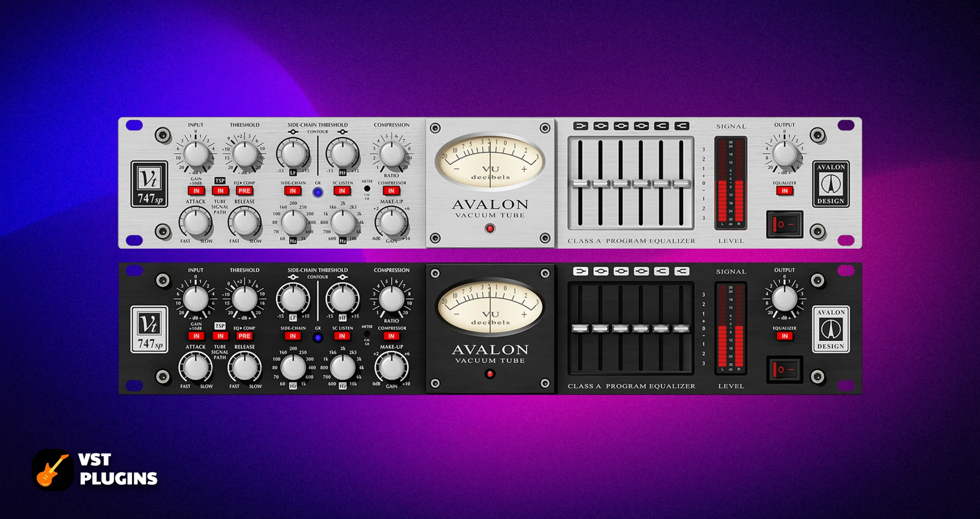This screenshot has width=980, height=519.
Task: Click the VU meter on silver unit
Action: tap(490, 162)
